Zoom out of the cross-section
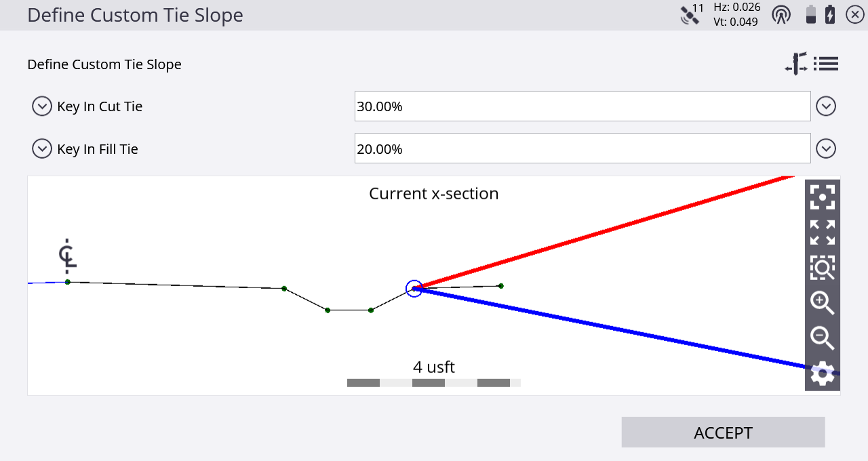Screen dimensions: 868x461 pyautogui.click(x=823, y=338)
